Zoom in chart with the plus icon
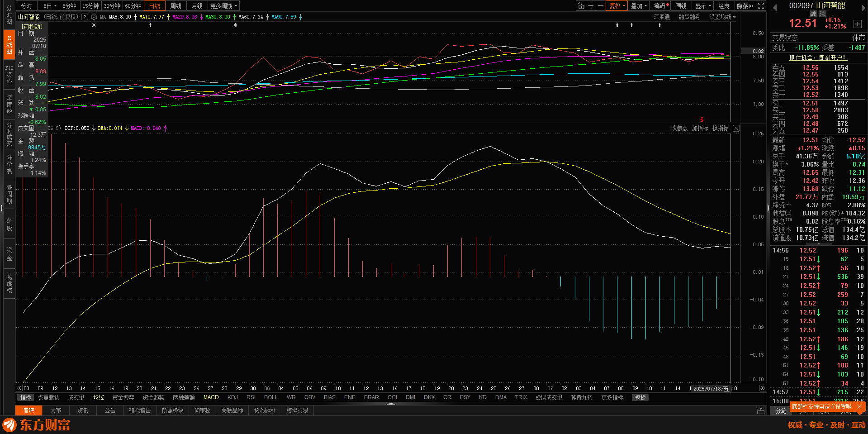The width and height of the screenshot is (868, 434). pos(591,6)
